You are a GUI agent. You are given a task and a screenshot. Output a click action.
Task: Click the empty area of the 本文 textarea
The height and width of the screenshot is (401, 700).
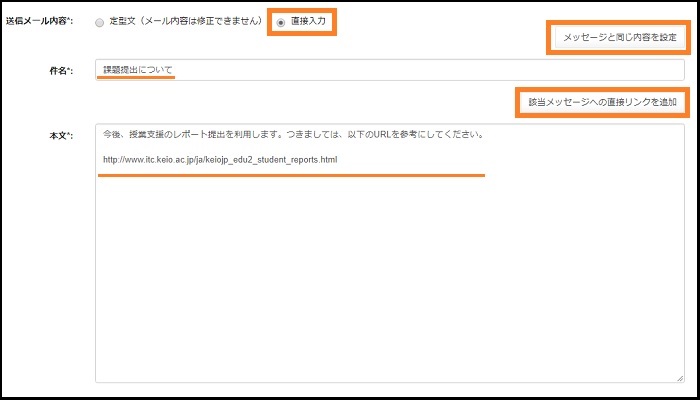click(390, 280)
